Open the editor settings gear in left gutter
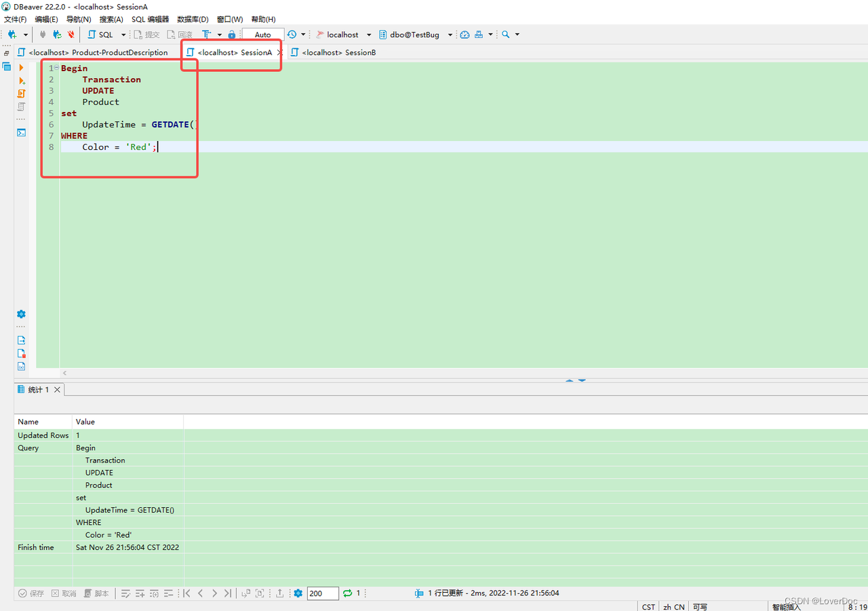 point(21,314)
